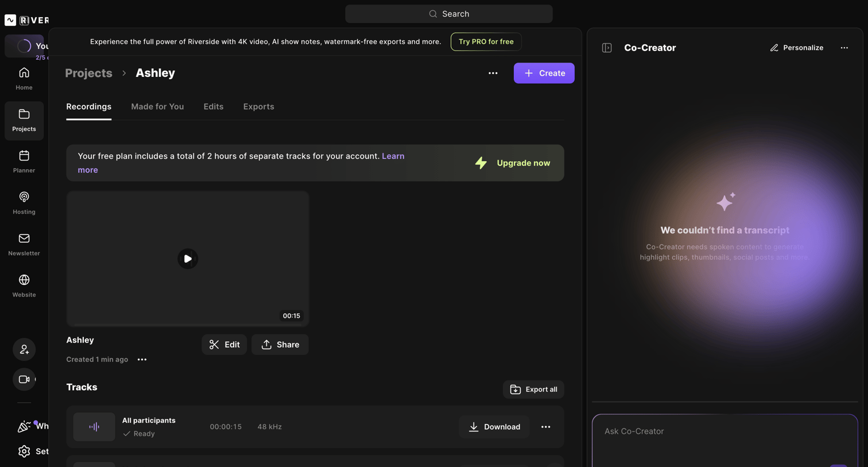Open the Co-Creator panel more options menu
Image resolution: width=868 pixels, height=467 pixels.
pyautogui.click(x=844, y=48)
